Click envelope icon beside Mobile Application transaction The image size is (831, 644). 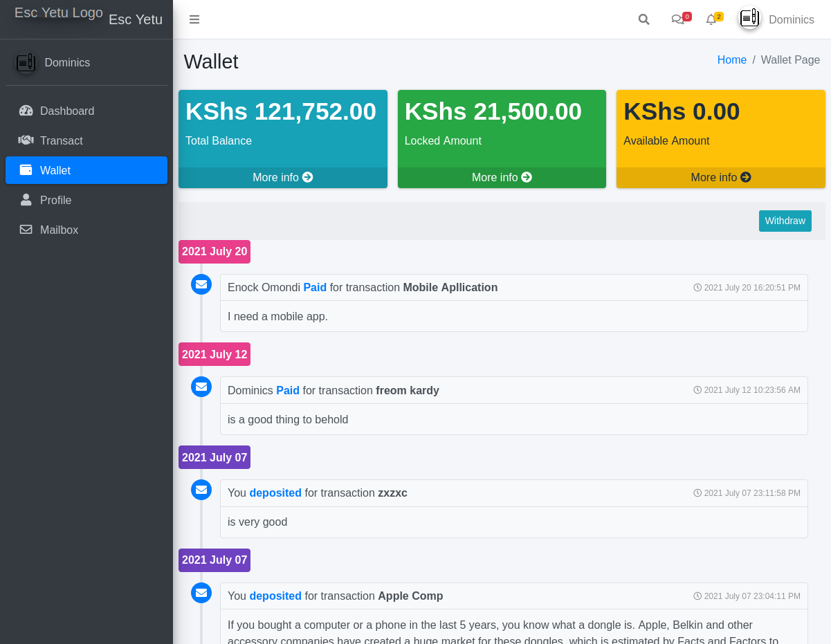201,284
